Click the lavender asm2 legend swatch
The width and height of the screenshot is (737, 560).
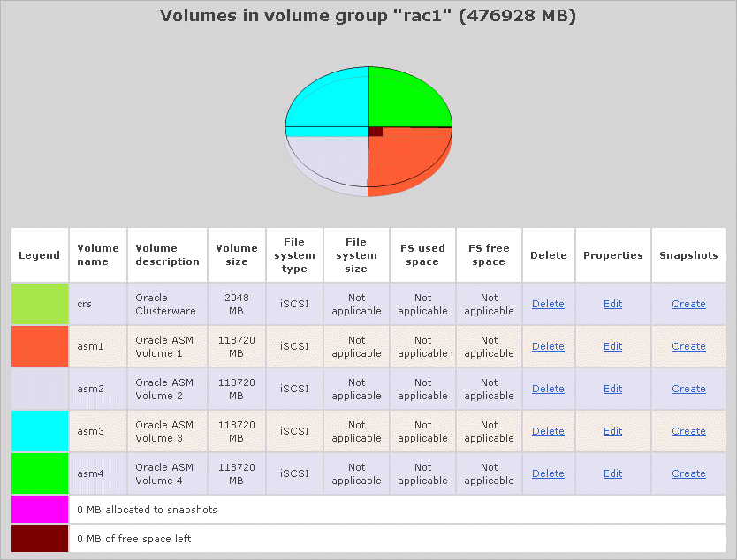click(40, 389)
